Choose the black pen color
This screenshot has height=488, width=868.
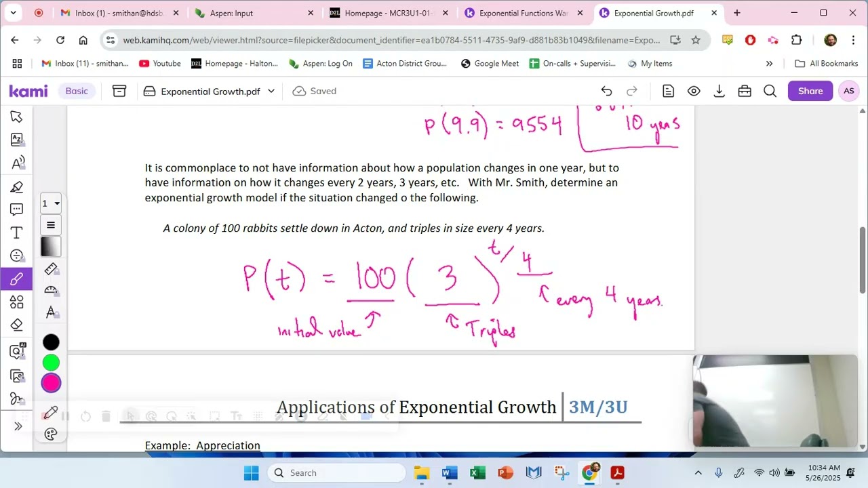click(x=51, y=342)
